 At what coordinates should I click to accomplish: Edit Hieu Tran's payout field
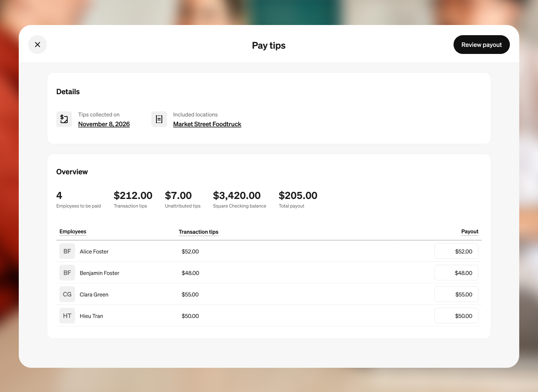456,316
